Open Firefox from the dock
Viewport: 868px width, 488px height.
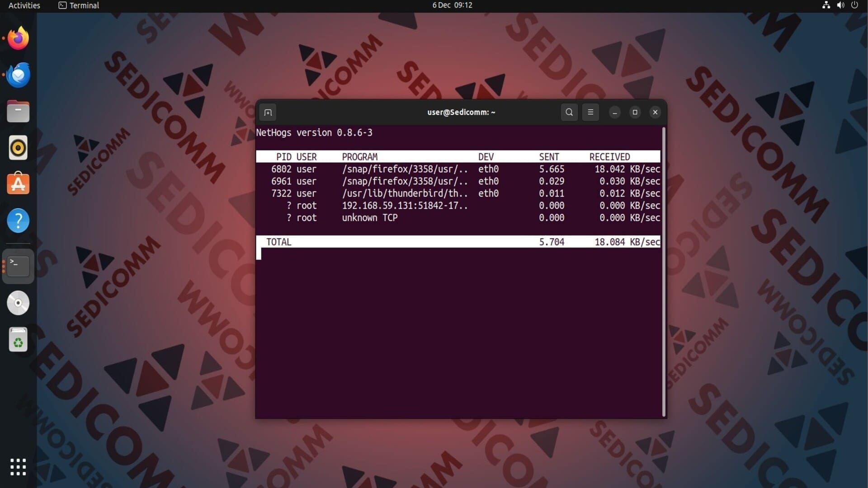click(18, 38)
